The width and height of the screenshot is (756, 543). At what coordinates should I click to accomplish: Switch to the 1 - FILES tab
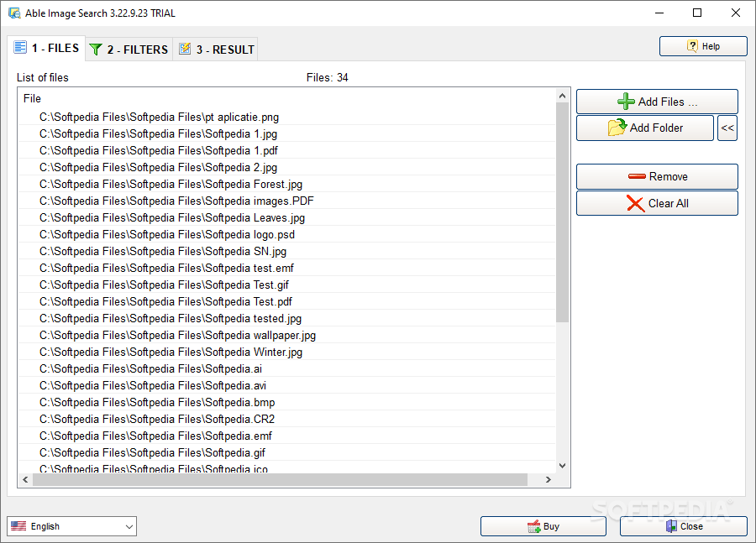(47, 48)
